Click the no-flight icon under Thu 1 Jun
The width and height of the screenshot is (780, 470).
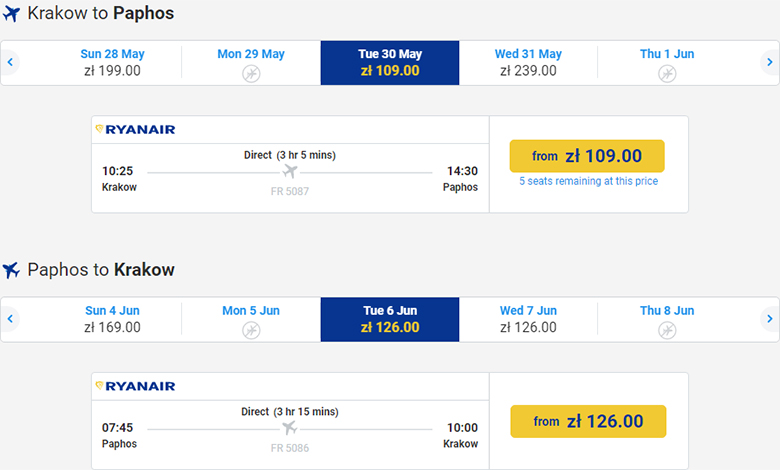click(667, 74)
